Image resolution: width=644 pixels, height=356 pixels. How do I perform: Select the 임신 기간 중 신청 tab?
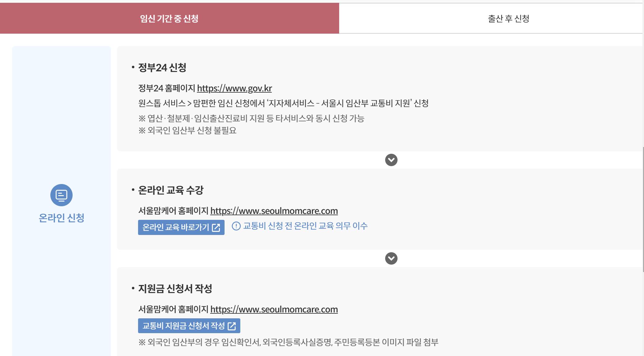[x=170, y=18]
